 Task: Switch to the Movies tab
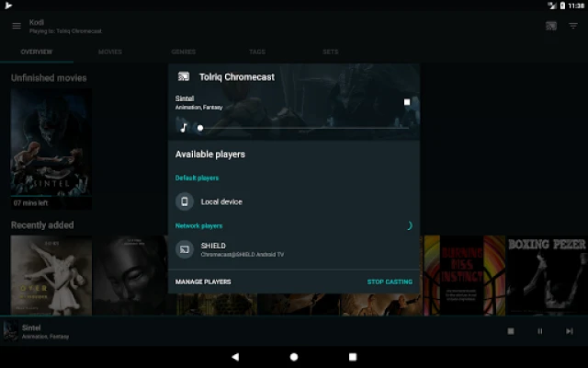110,52
